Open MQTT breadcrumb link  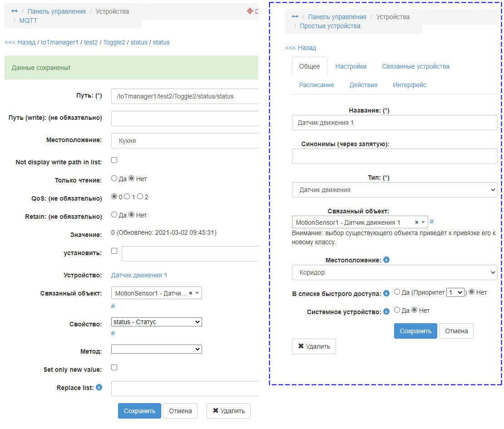coord(28,20)
